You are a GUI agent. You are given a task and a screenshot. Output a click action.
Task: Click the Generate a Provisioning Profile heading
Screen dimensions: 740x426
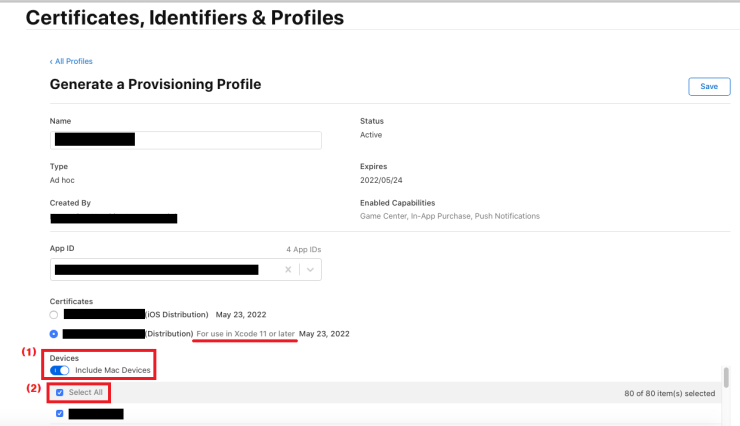point(155,85)
